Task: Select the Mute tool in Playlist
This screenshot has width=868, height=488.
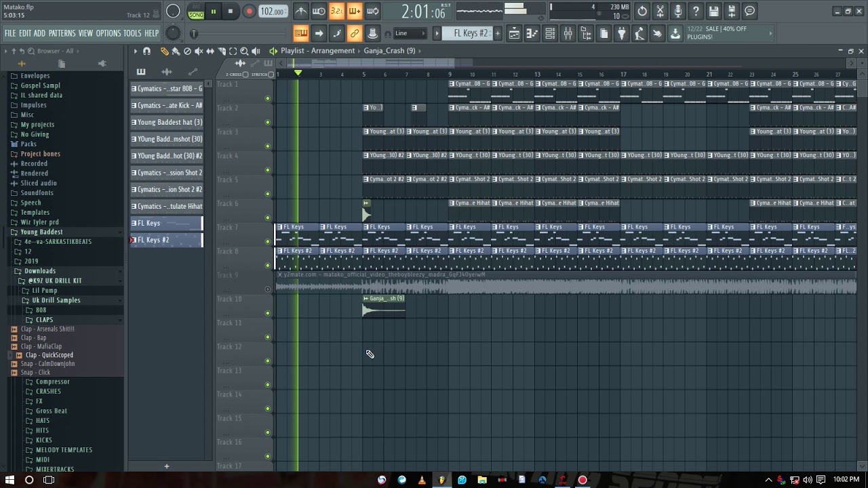Action: point(199,51)
